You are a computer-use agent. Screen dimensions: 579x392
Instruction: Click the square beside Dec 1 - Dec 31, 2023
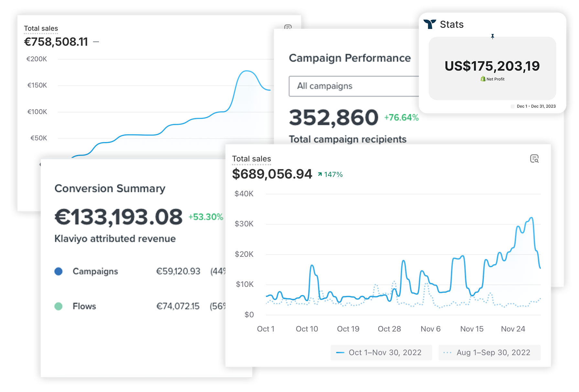coord(512,106)
